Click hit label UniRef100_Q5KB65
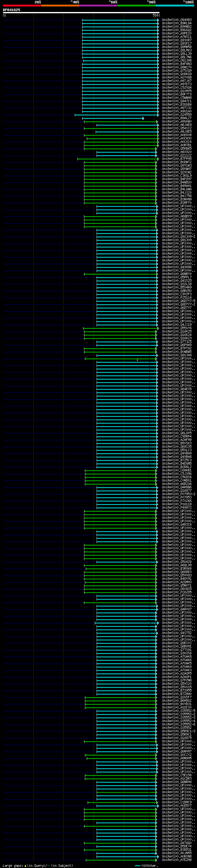The width and height of the screenshot is (197, 868). pyautogui.click(x=177, y=149)
